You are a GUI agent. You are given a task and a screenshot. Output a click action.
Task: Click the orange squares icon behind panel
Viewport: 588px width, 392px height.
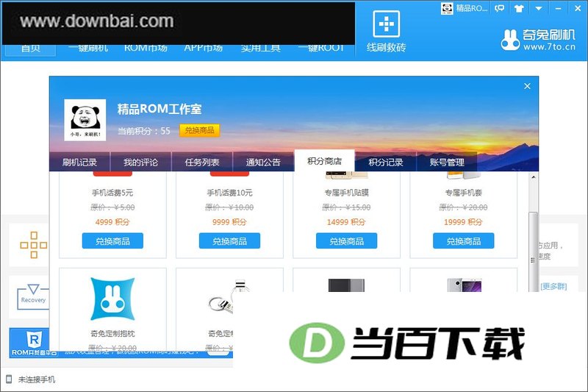tap(33, 245)
